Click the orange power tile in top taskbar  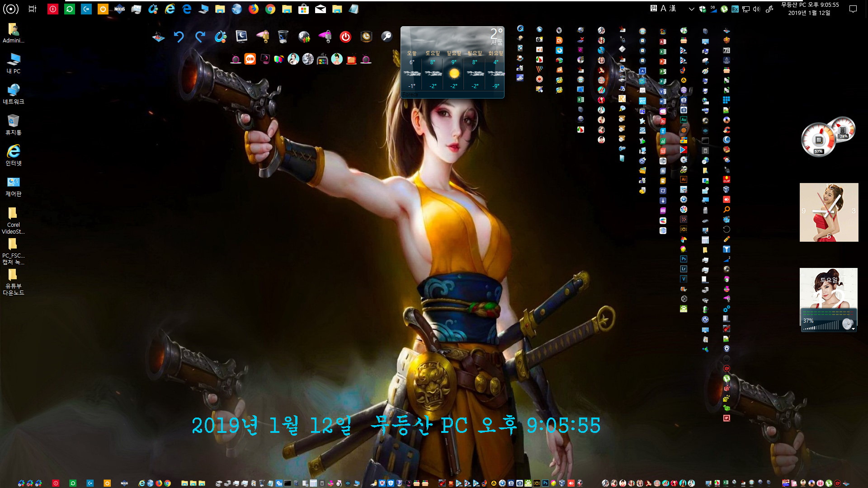point(103,9)
